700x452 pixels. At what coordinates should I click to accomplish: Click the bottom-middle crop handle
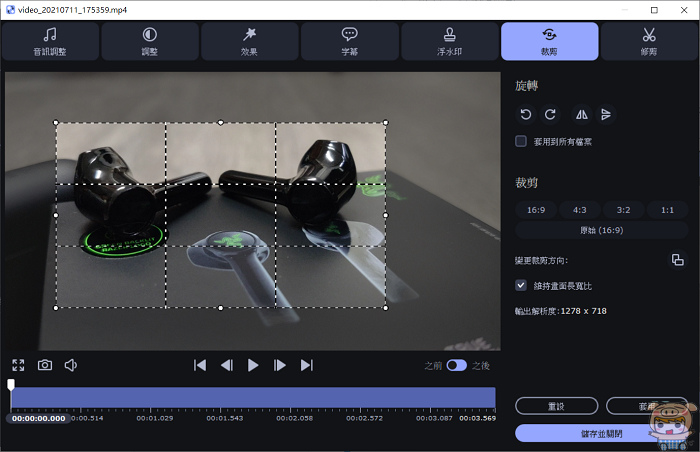221,308
